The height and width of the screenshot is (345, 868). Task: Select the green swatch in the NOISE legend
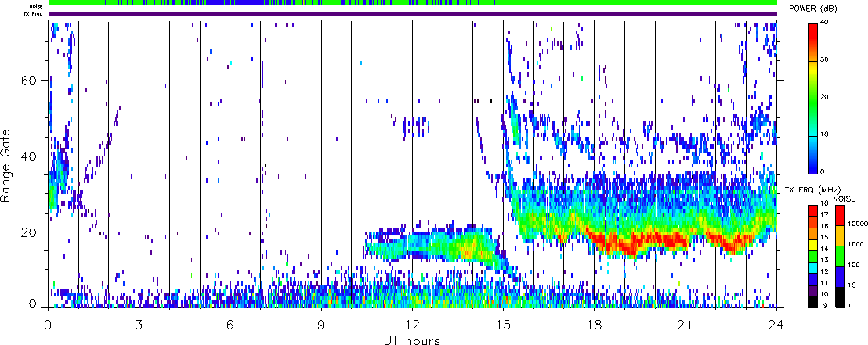[841, 256]
